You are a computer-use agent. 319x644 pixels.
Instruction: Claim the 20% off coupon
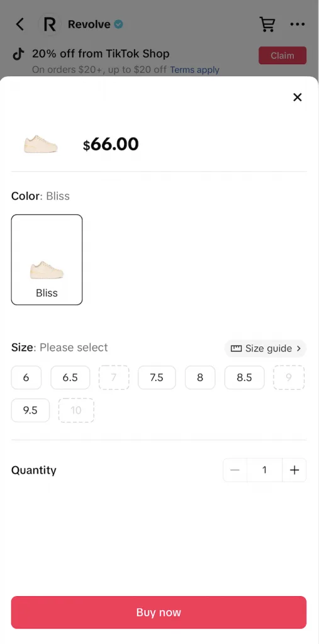283,55
